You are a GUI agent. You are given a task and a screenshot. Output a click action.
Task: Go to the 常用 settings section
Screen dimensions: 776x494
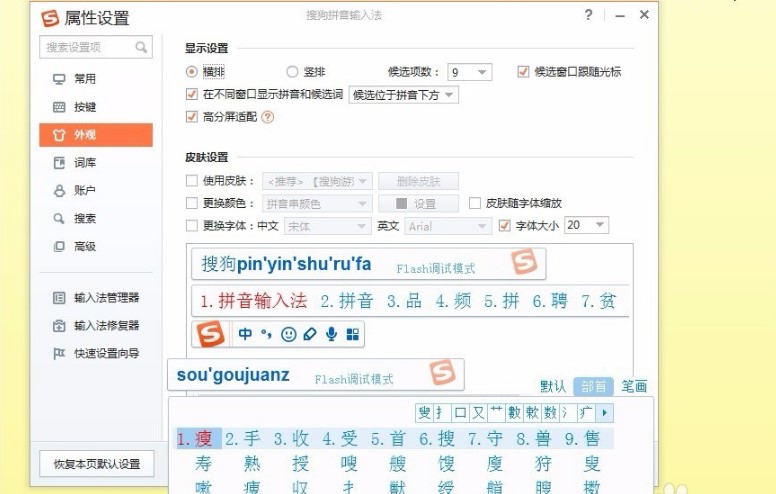[96, 79]
